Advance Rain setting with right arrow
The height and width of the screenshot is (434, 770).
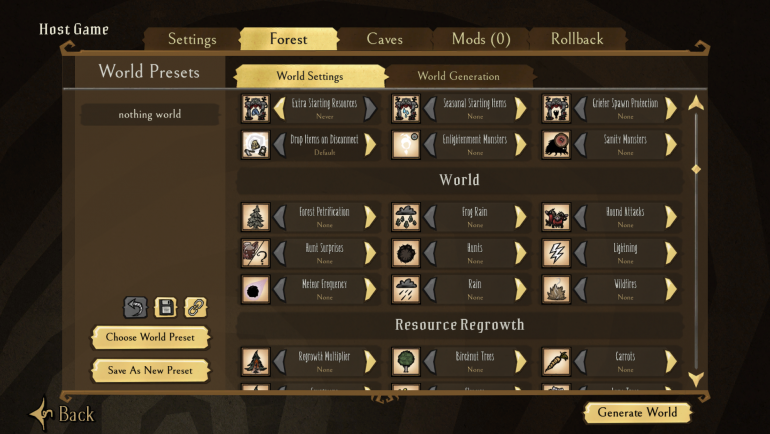click(521, 290)
